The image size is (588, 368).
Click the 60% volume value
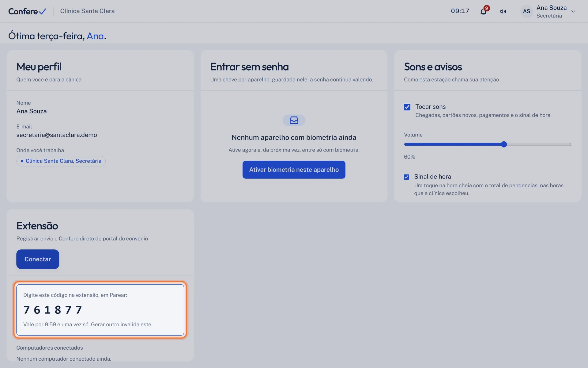coord(409,157)
